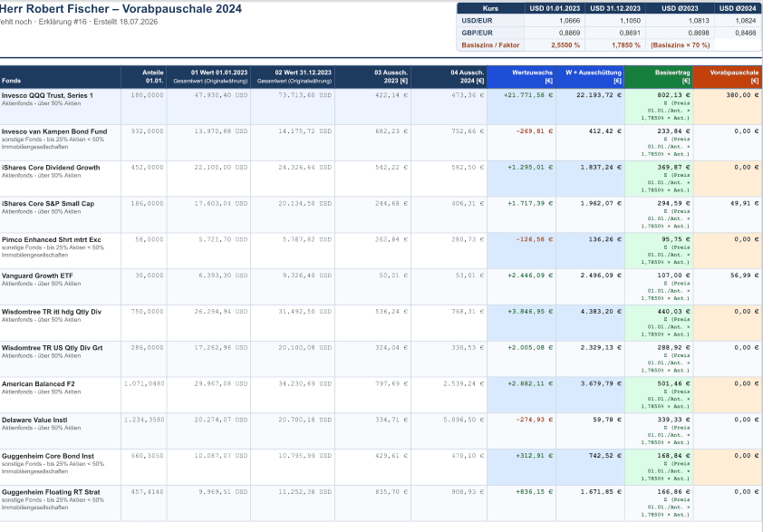Click the GBP/EUR row label

pyautogui.click(x=477, y=34)
